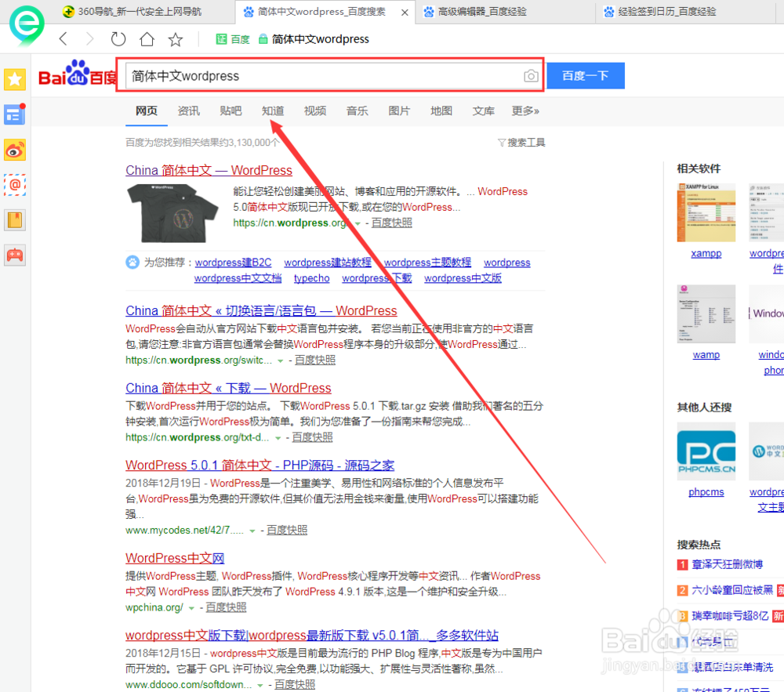Bookmark page with the star icon
This screenshot has width=784, height=692.
click(176, 39)
